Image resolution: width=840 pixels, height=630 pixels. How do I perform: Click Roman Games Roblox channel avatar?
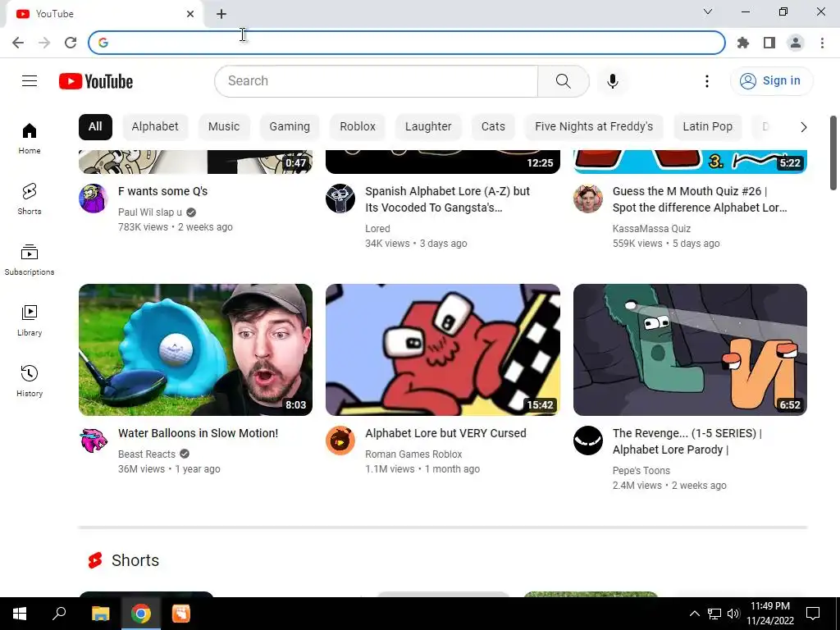click(x=340, y=441)
